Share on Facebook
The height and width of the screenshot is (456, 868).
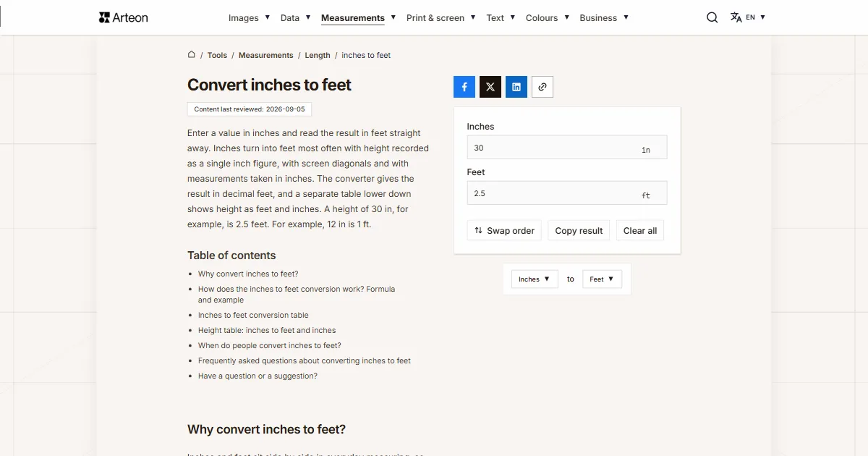pyautogui.click(x=464, y=87)
